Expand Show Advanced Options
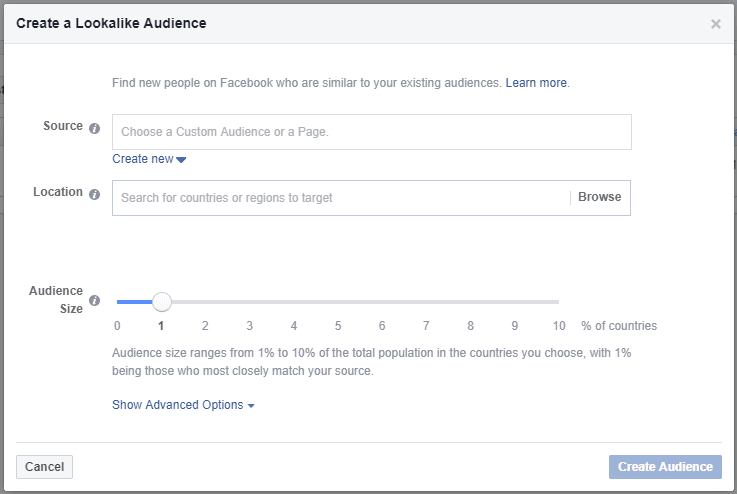Viewport: 737px width, 494px height. click(x=183, y=405)
